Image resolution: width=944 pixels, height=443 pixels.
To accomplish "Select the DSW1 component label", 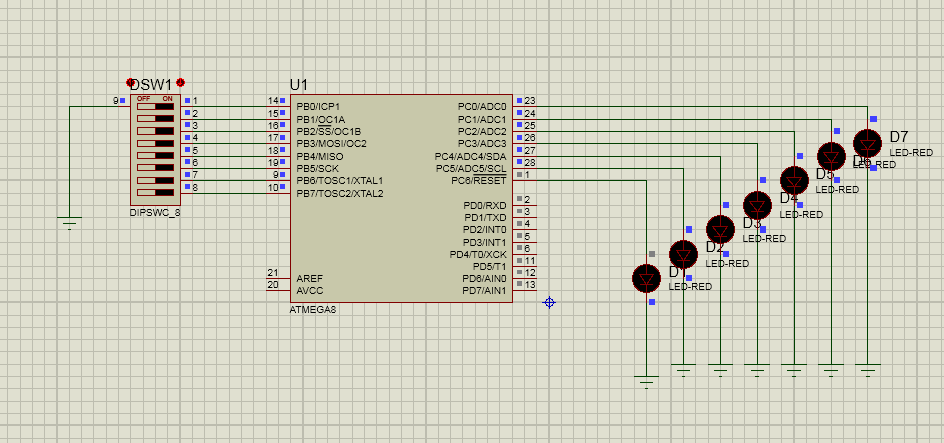I will click(151, 85).
